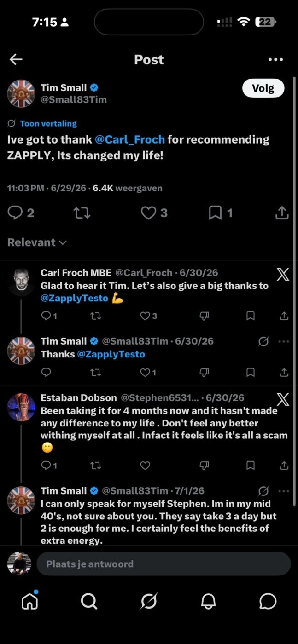Viewport: 298px width, 644px height.
Task: Open options on Tim Small's Thanks reply
Action: click(284, 341)
